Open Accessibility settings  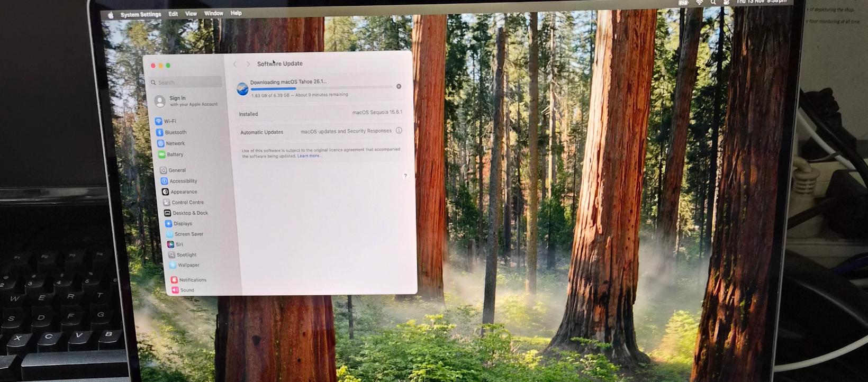pos(179,181)
